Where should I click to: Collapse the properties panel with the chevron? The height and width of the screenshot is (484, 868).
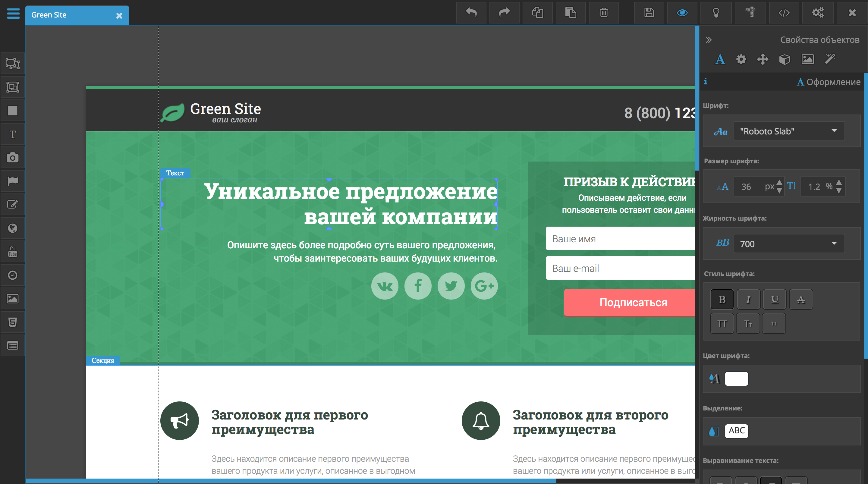point(709,39)
